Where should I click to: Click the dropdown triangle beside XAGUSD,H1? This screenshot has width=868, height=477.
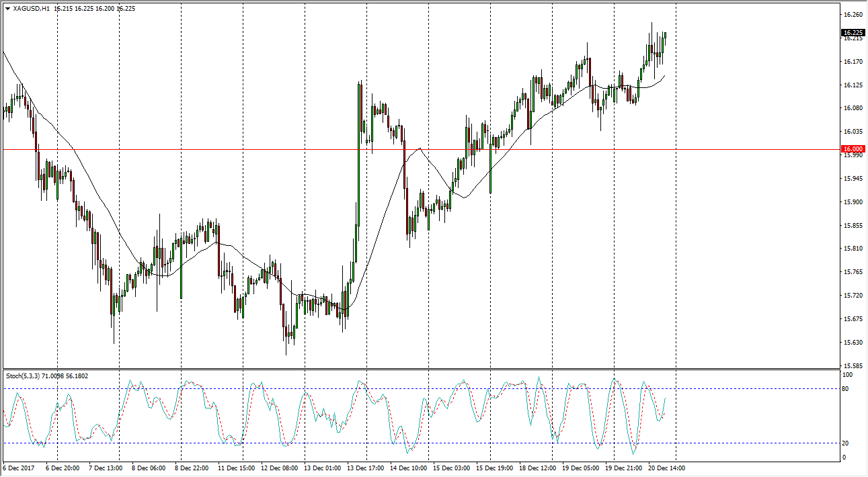(7, 9)
